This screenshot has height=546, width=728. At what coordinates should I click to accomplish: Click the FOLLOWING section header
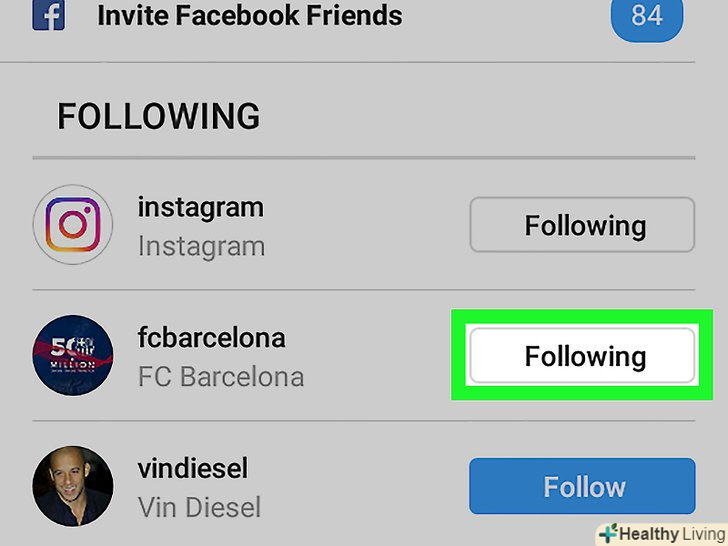(x=158, y=117)
